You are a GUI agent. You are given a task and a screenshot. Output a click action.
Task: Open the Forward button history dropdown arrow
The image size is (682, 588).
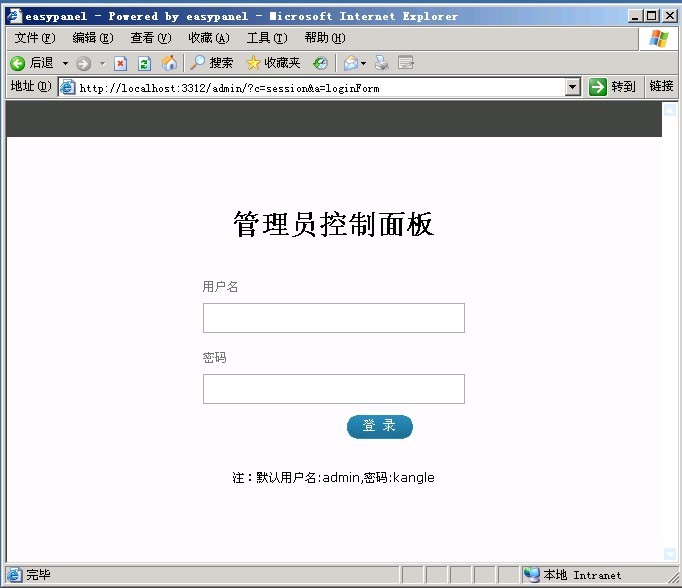point(103,63)
